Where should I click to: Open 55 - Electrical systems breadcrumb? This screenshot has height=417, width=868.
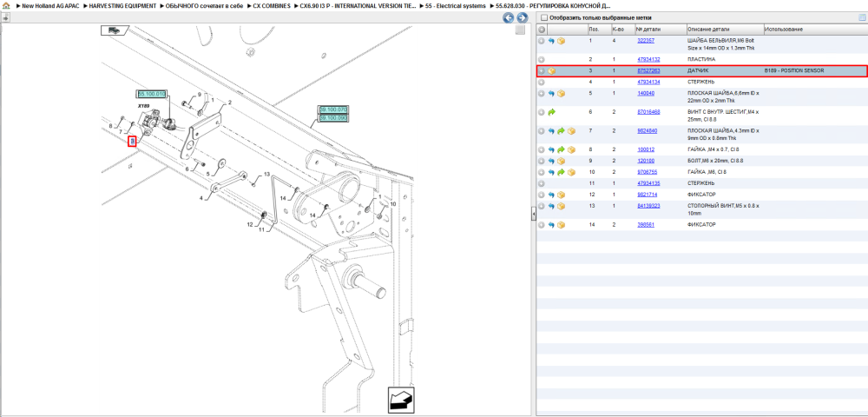[455, 5]
